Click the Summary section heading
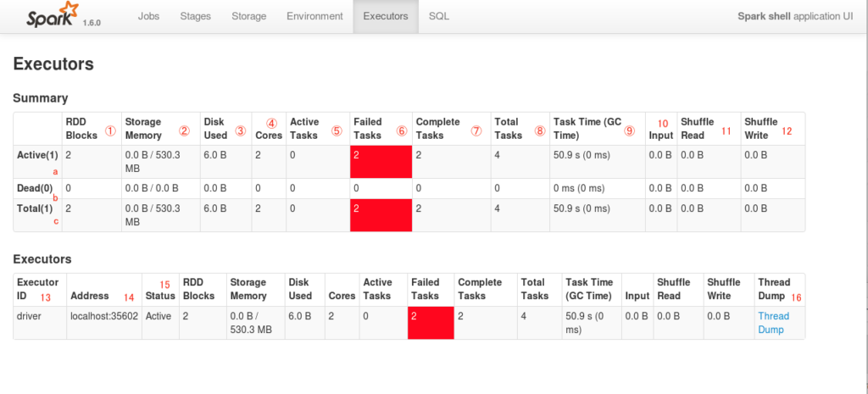Viewport: 868px width, 394px height. click(x=41, y=98)
